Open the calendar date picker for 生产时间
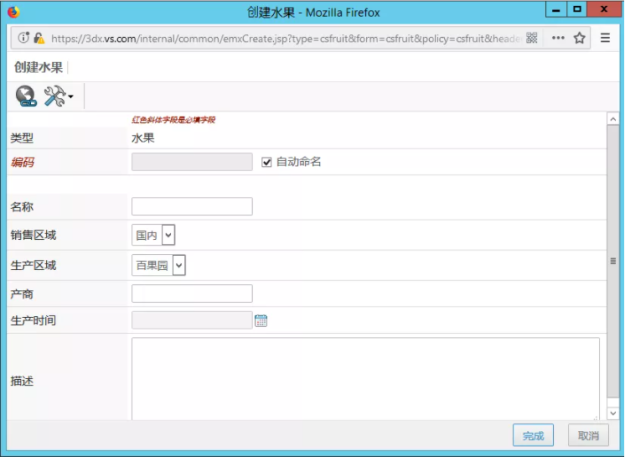Screen dimensions: 625x457 point(261,321)
